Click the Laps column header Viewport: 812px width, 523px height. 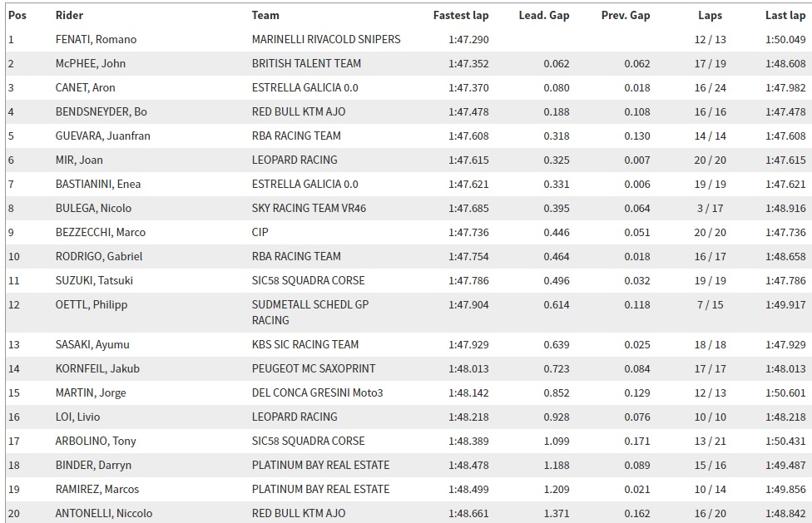click(710, 16)
